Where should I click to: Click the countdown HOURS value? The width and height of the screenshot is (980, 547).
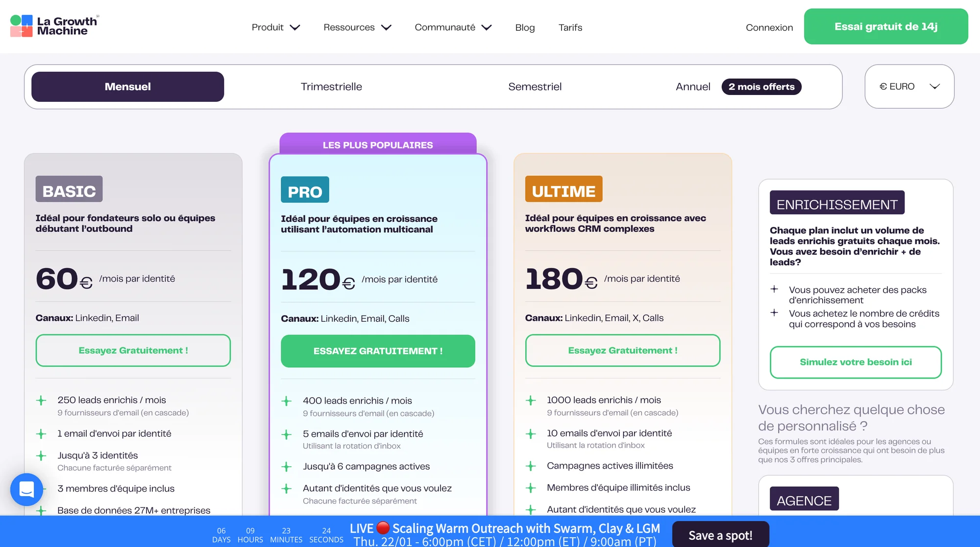tap(250, 531)
